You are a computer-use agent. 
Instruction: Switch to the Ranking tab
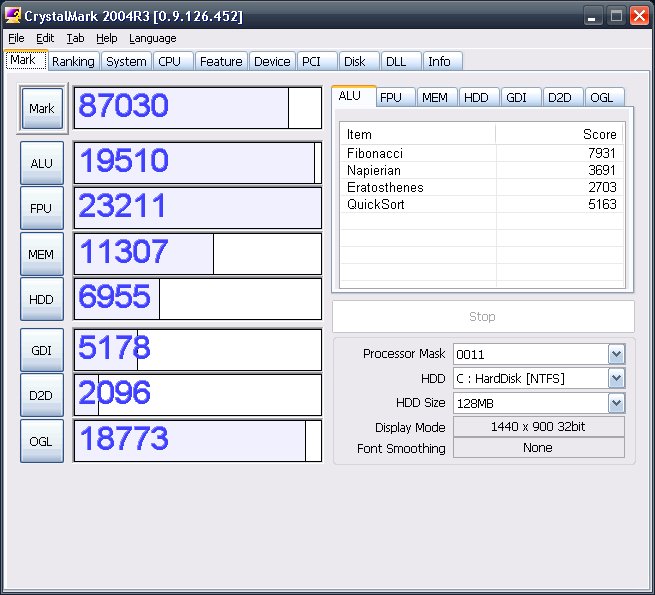pyautogui.click(x=74, y=61)
